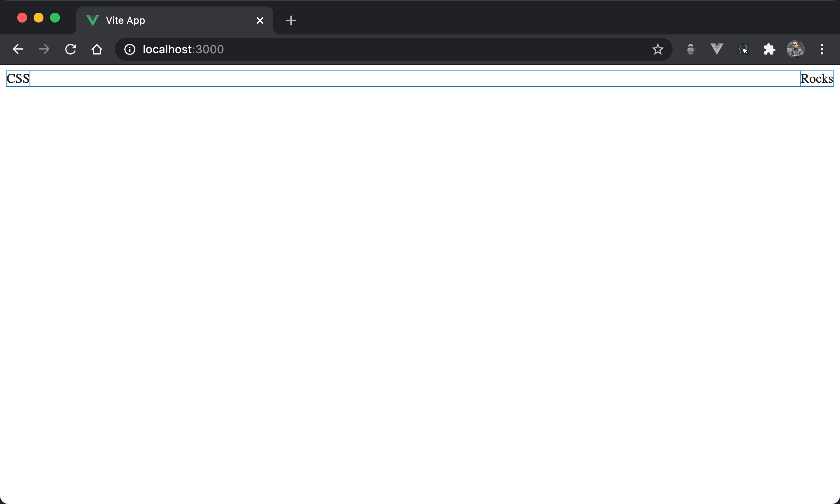Minimize window with the yellow button

39,18
